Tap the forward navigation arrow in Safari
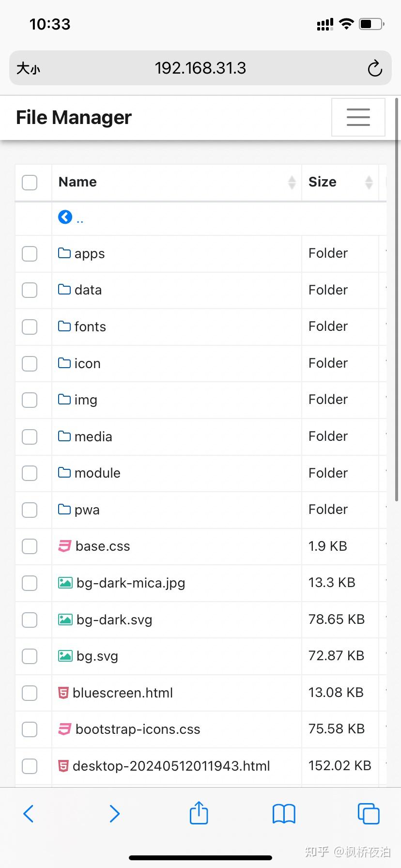The height and width of the screenshot is (868, 401). (x=114, y=814)
